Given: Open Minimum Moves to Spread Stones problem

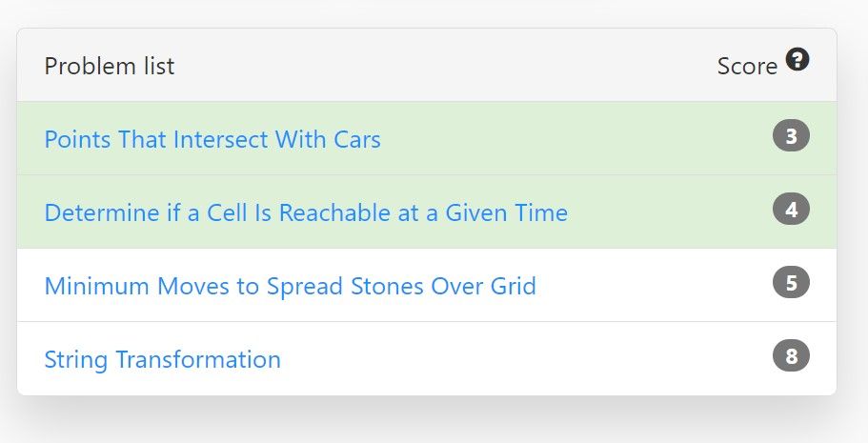Looking at the screenshot, I should (290, 287).
